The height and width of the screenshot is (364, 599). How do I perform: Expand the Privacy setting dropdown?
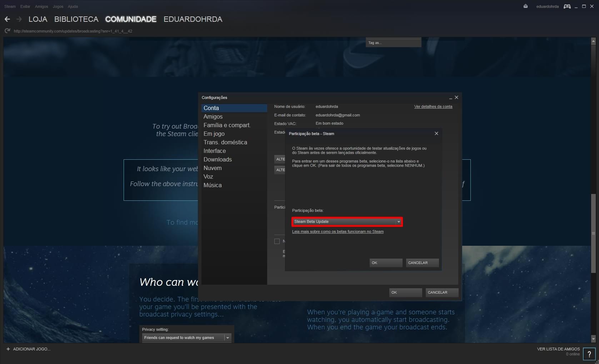pos(187,338)
